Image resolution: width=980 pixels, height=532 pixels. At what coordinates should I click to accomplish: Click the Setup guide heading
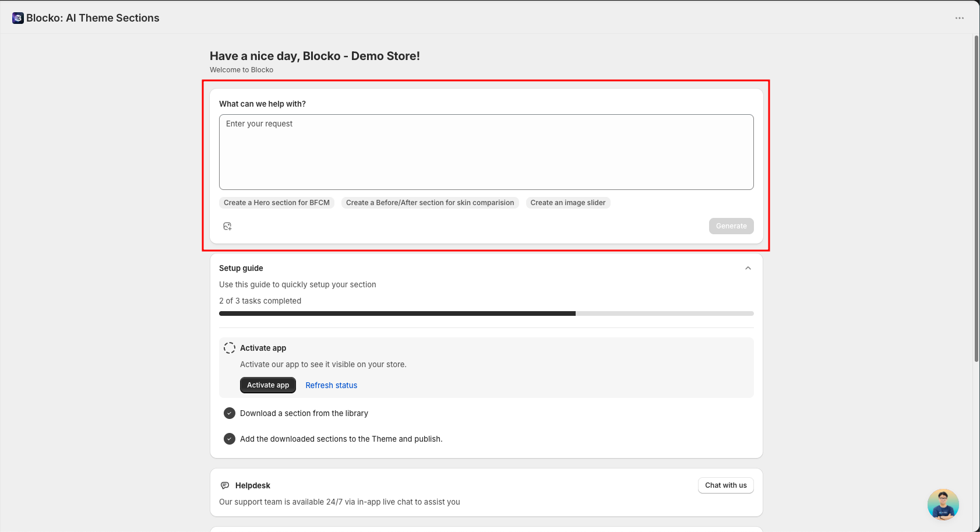point(241,268)
